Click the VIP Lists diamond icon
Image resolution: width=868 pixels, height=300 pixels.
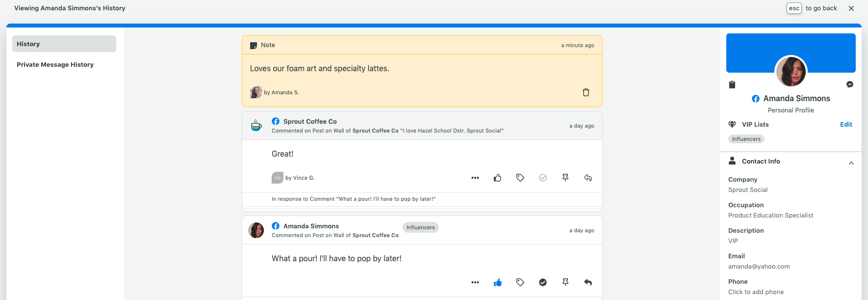732,124
